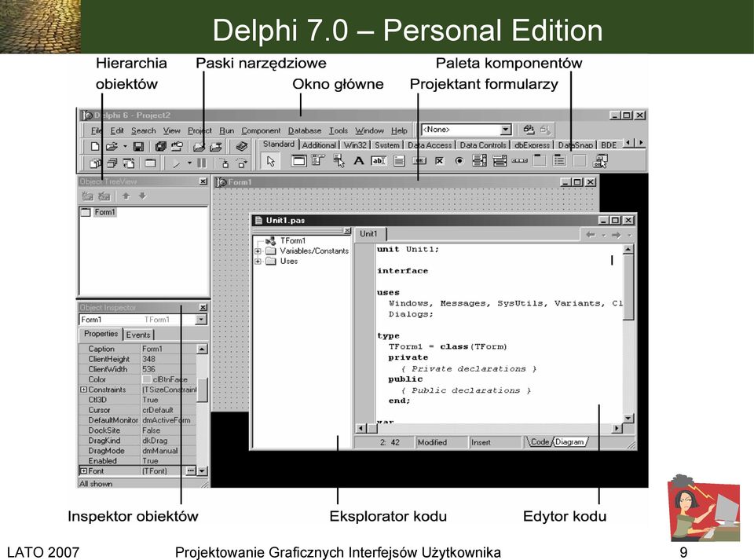Expand the Font property
Viewport: 754px width, 560px height.
[x=83, y=471]
